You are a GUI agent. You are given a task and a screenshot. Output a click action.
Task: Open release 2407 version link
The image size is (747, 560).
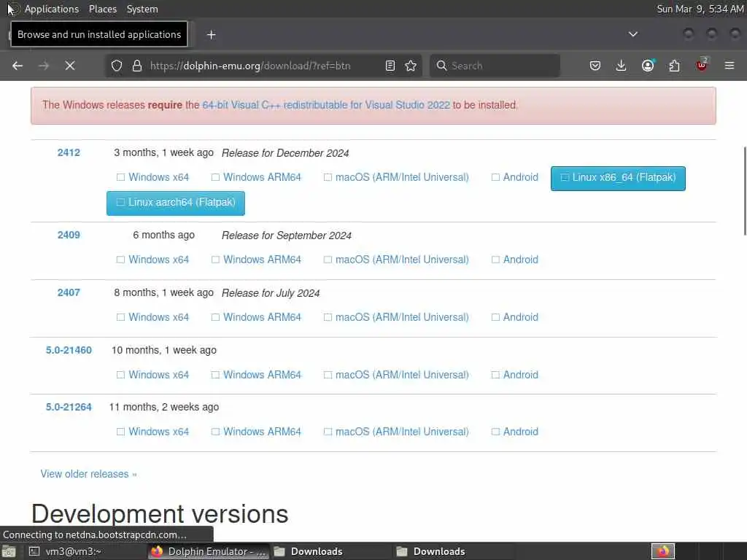69,292
